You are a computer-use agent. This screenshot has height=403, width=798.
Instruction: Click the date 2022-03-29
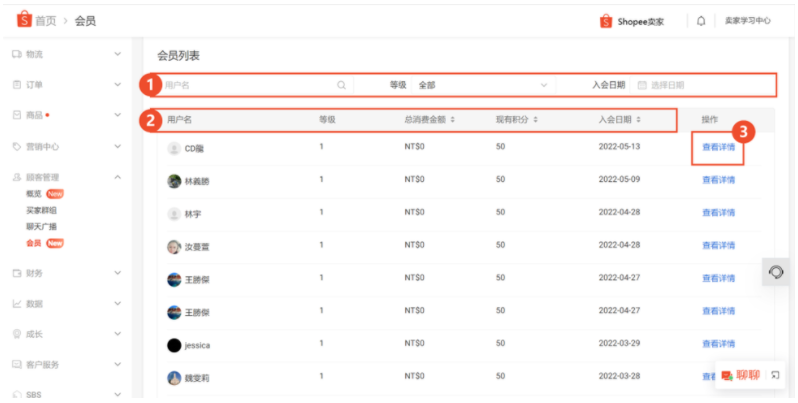click(x=619, y=343)
